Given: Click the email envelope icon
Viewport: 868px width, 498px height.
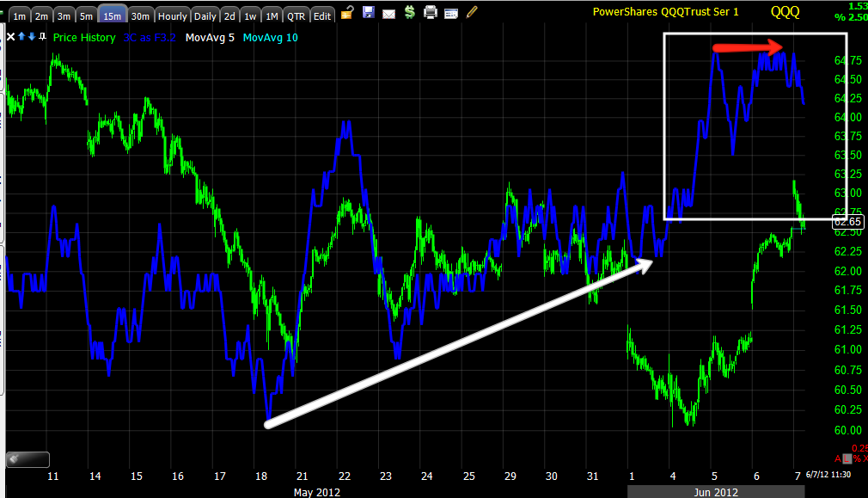Looking at the screenshot, I should click(389, 14).
